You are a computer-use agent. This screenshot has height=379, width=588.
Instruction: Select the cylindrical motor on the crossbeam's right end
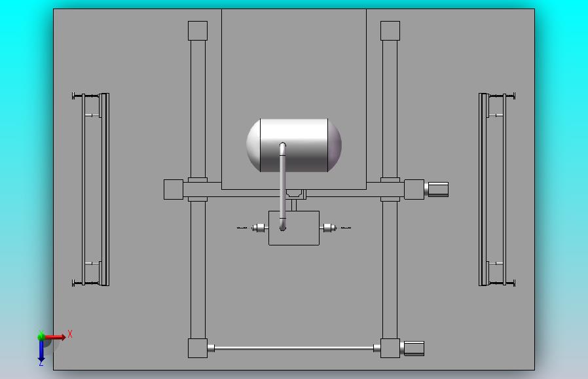pyautogui.click(x=437, y=189)
